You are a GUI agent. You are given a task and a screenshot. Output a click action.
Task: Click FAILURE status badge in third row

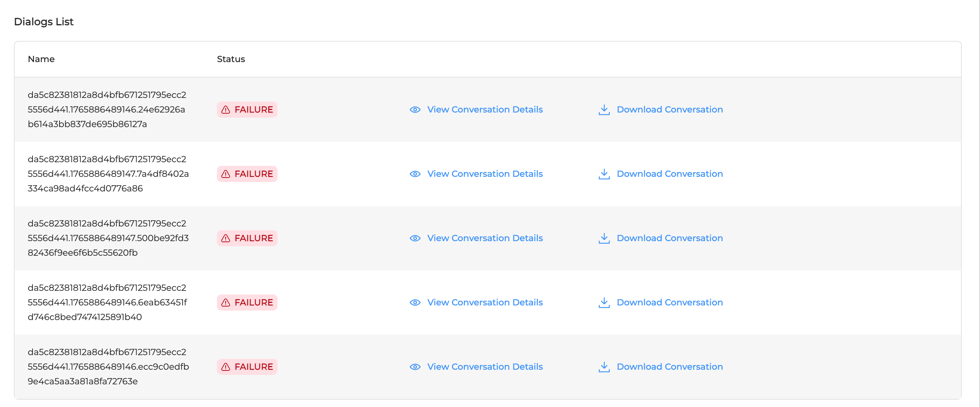click(x=247, y=238)
